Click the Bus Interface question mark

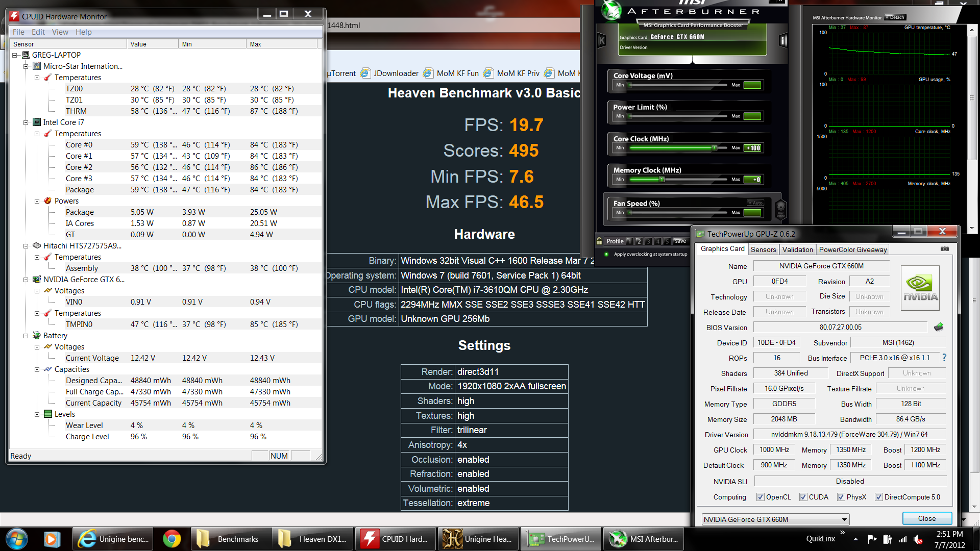pos(944,358)
